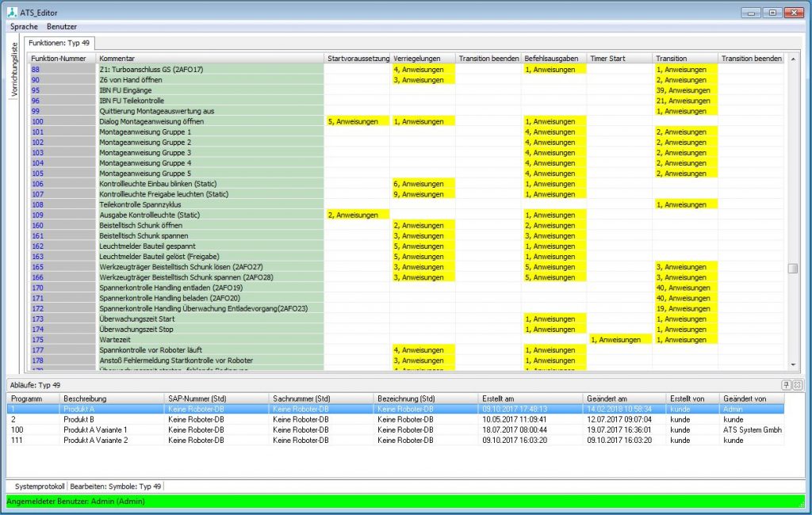The height and width of the screenshot is (515, 812).
Task: Sort by the Kommentar column header
Action: pos(210,59)
